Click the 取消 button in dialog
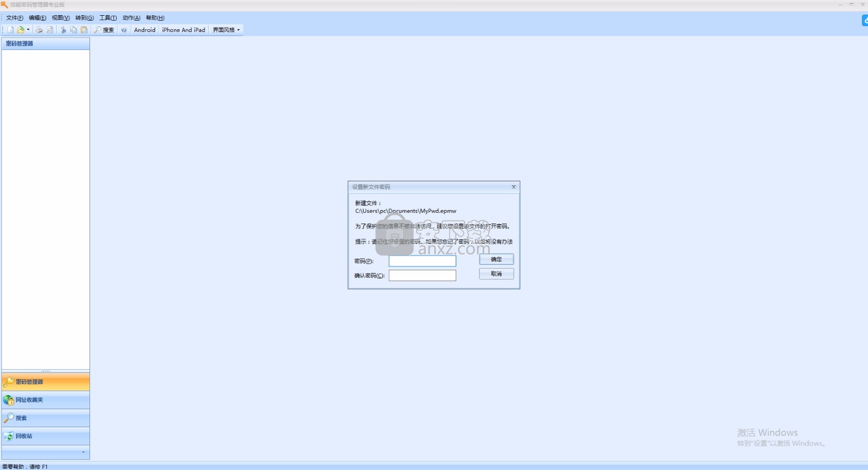Viewport: 868px width, 470px height. pos(496,274)
